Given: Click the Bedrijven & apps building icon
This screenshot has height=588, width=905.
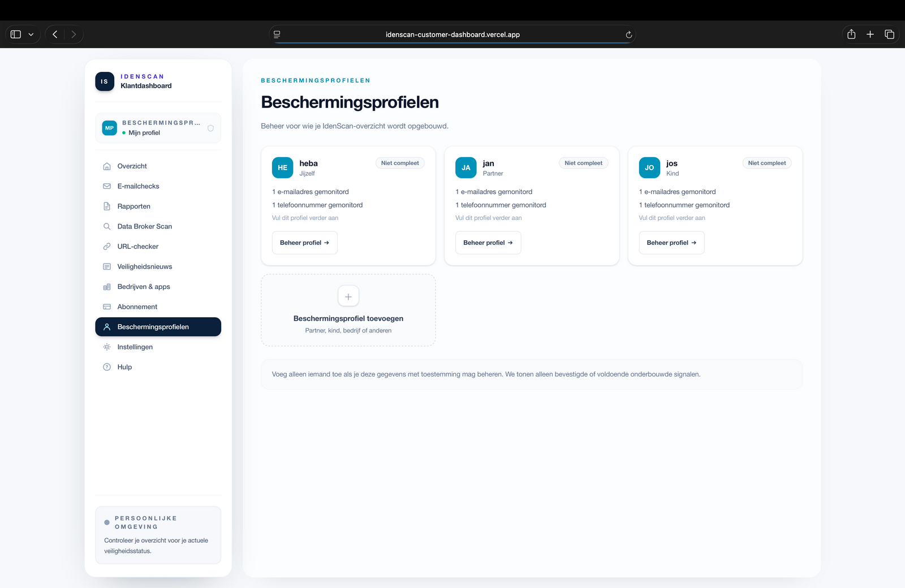Looking at the screenshot, I should point(107,287).
